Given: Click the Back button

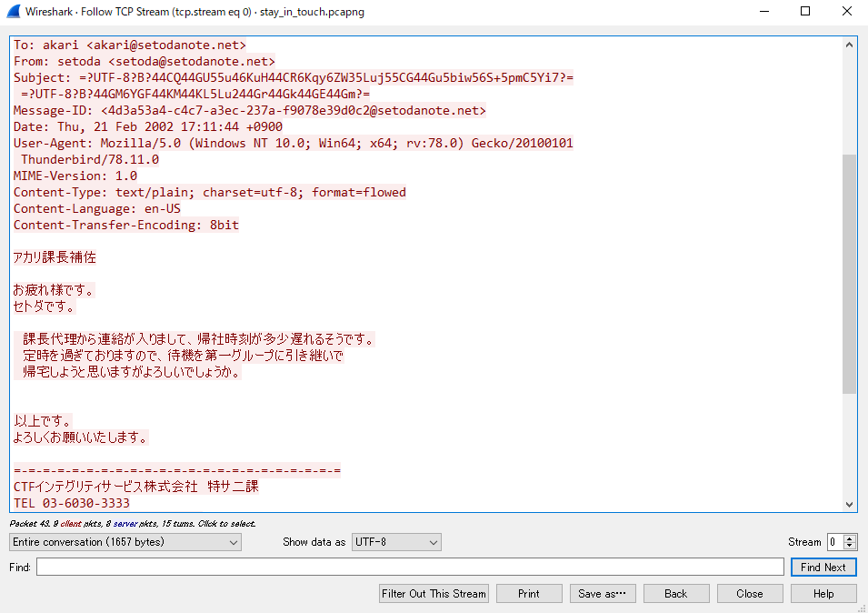Looking at the screenshot, I should tap(676, 593).
